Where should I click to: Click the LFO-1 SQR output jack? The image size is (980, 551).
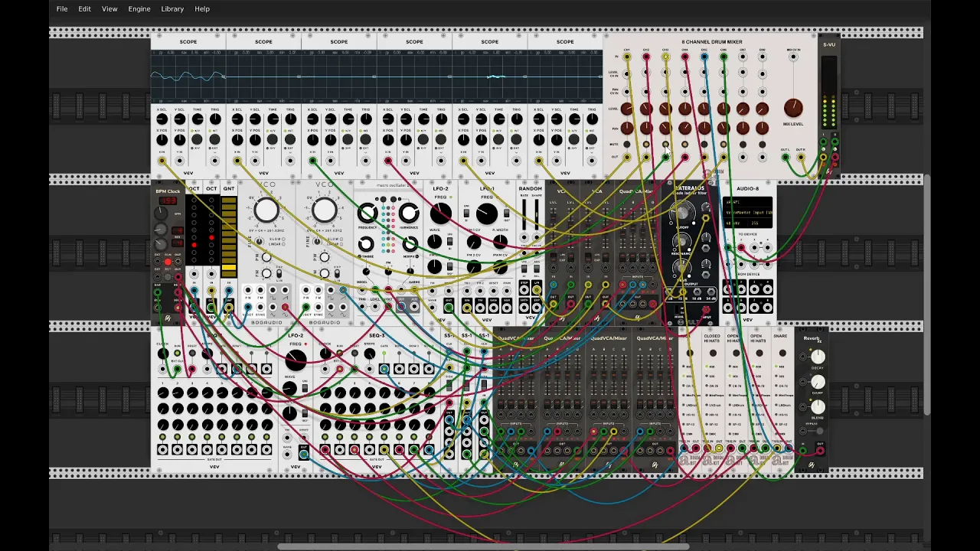[507, 308]
